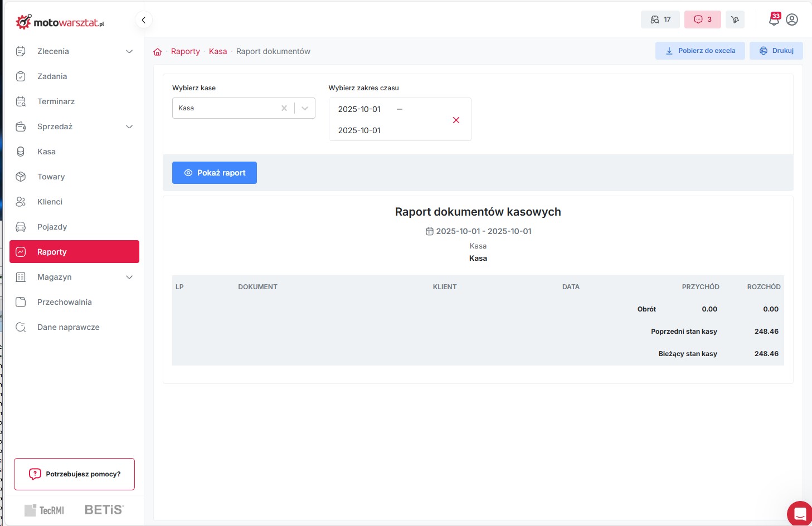Screen dimensions: 812x526
Task: Click the start date field 2025-10-01
Action: [x=359, y=109]
